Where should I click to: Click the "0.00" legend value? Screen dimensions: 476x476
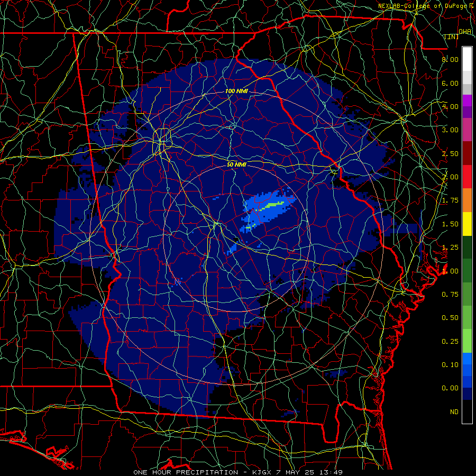(x=450, y=388)
